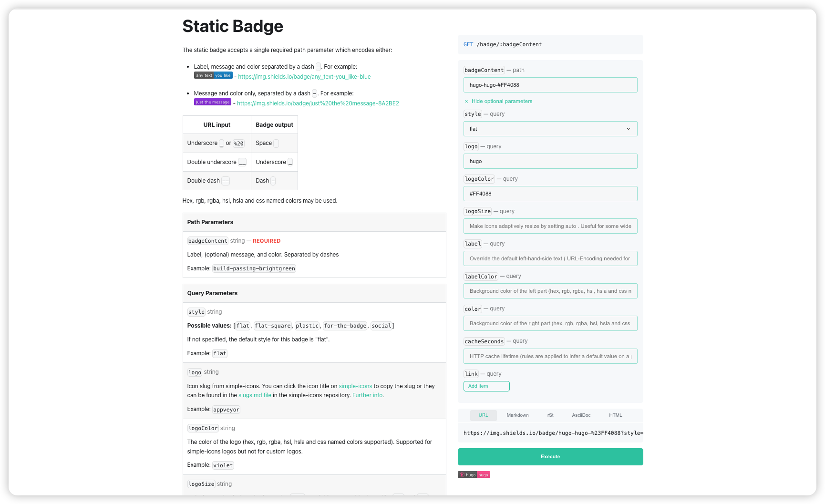825x504 pixels.
Task: Click the generated hugo badge image
Action: pos(474,475)
